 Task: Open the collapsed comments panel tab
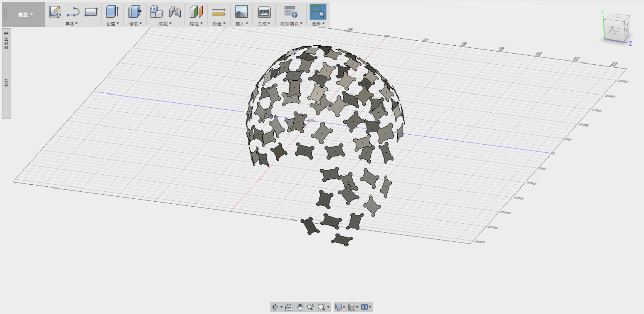point(6,83)
